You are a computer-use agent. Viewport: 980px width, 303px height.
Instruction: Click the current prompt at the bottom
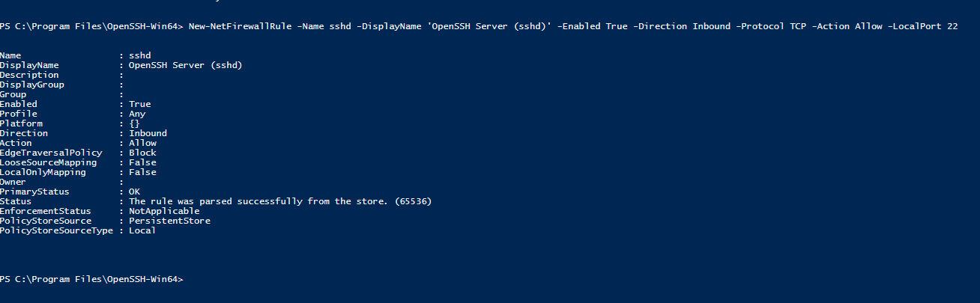pyautogui.click(x=91, y=279)
